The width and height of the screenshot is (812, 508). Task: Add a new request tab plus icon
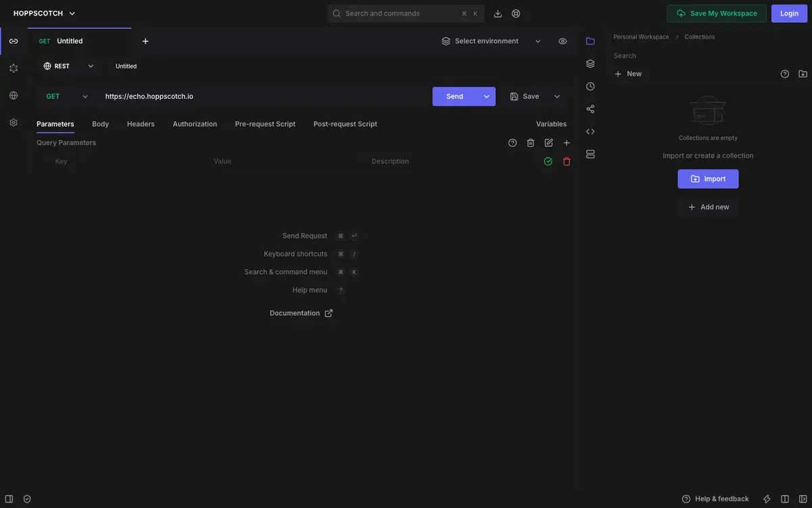(145, 41)
